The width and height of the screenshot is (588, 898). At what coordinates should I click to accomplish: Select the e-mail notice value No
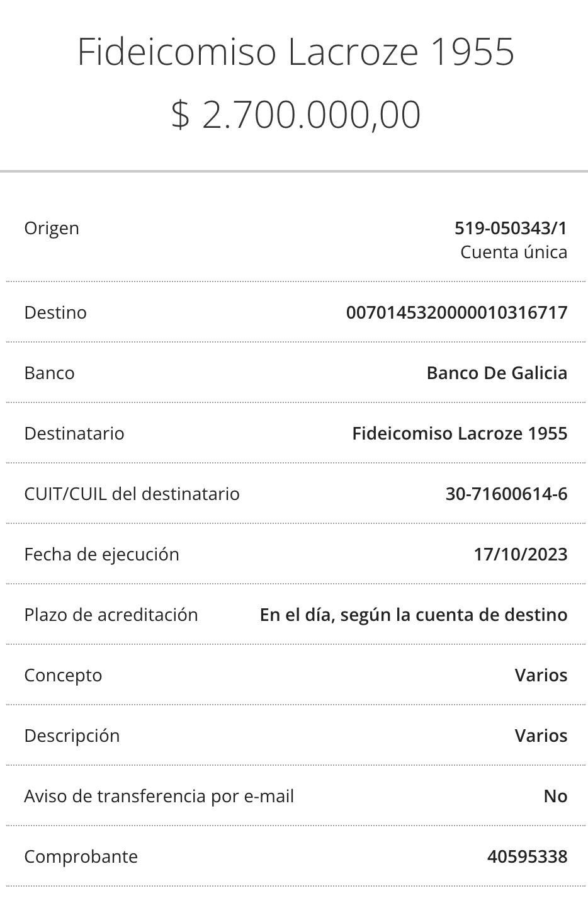click(555, 796)
